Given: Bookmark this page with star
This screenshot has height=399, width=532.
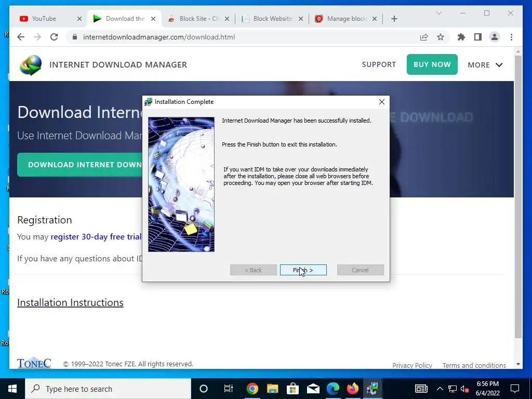Looking at the screenshot, I should (441, 37).
